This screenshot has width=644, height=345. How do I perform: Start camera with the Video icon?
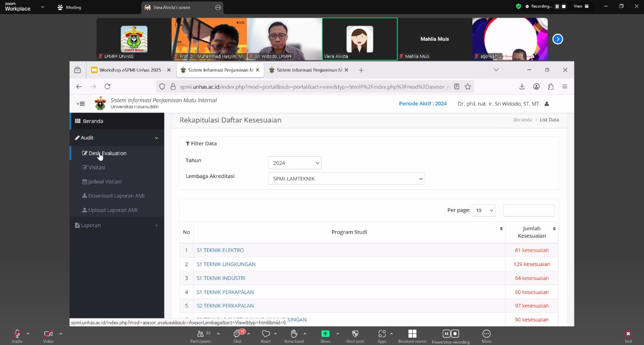click(48, 334)
